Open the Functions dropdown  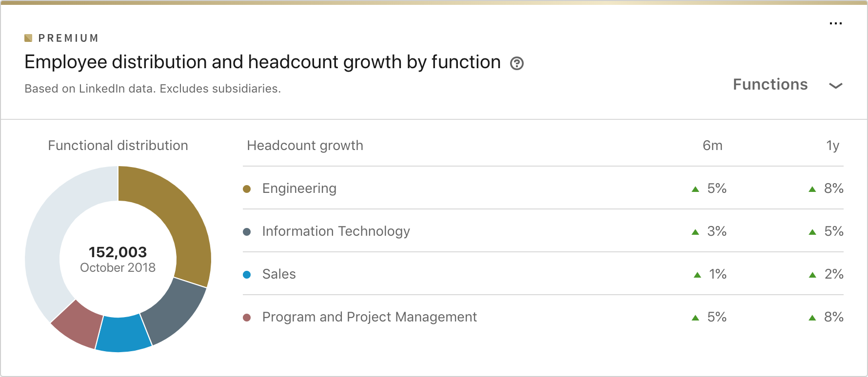click(770, 85)
